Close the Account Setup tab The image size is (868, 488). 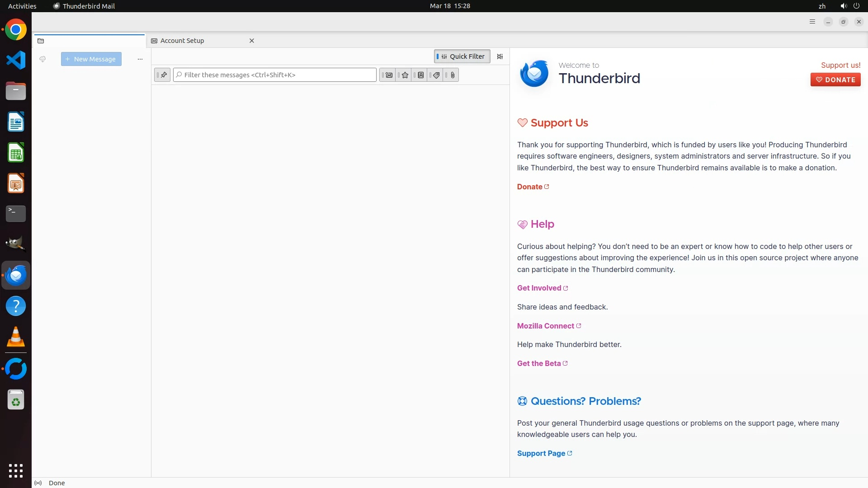252,41
